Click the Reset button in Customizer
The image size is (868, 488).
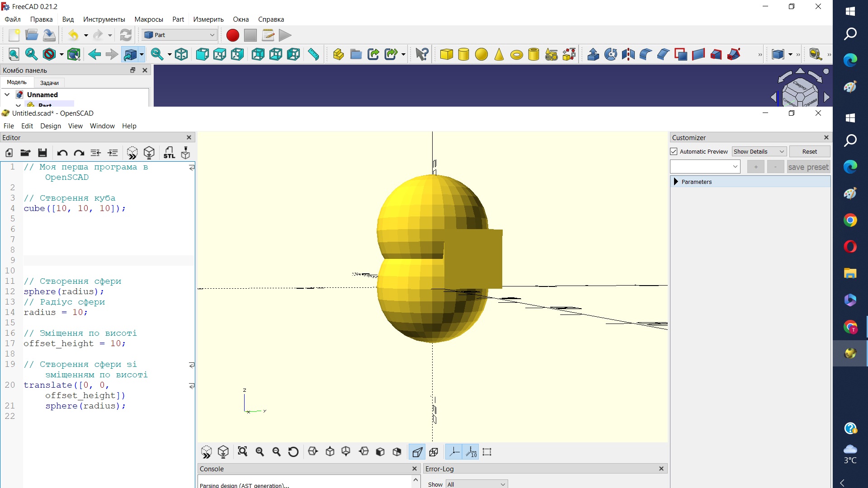point(809,152)
